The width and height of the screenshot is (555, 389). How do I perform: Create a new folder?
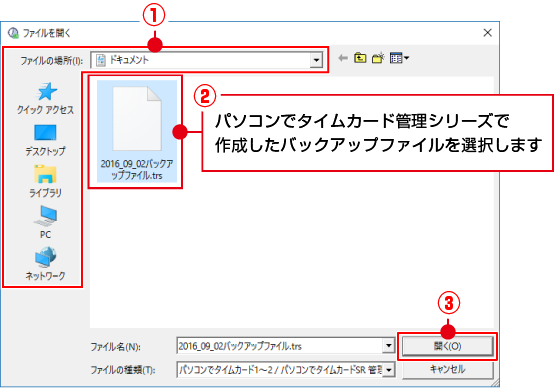tap(378, 58)
